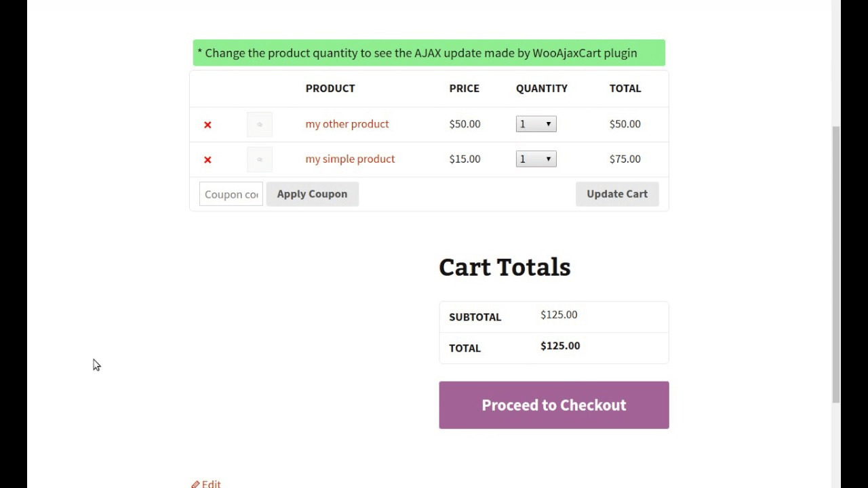Open quantity dropdown for "my simple product"
This screenshot has height=488, width=868.
(x=536, y=159)
